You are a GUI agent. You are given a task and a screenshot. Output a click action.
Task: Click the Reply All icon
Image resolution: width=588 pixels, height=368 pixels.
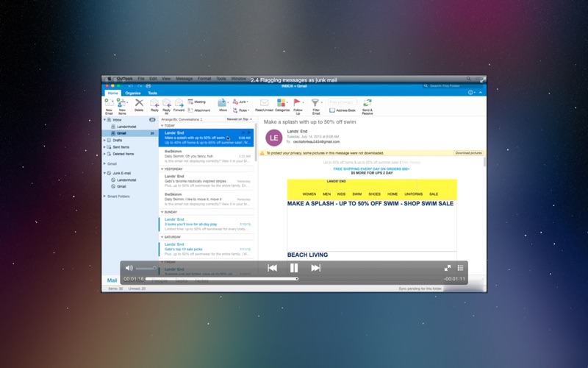point(167,103)
